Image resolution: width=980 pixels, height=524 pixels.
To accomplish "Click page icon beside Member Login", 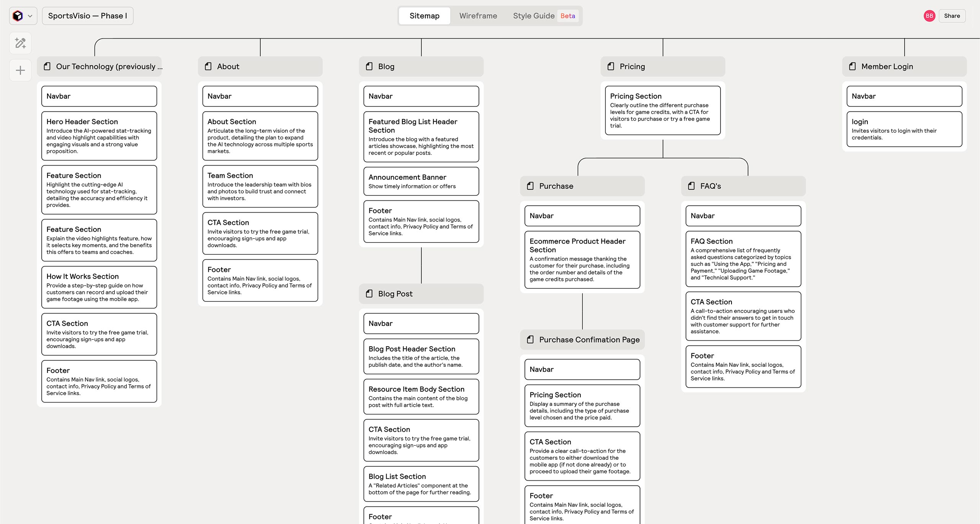I will point(853,66).
